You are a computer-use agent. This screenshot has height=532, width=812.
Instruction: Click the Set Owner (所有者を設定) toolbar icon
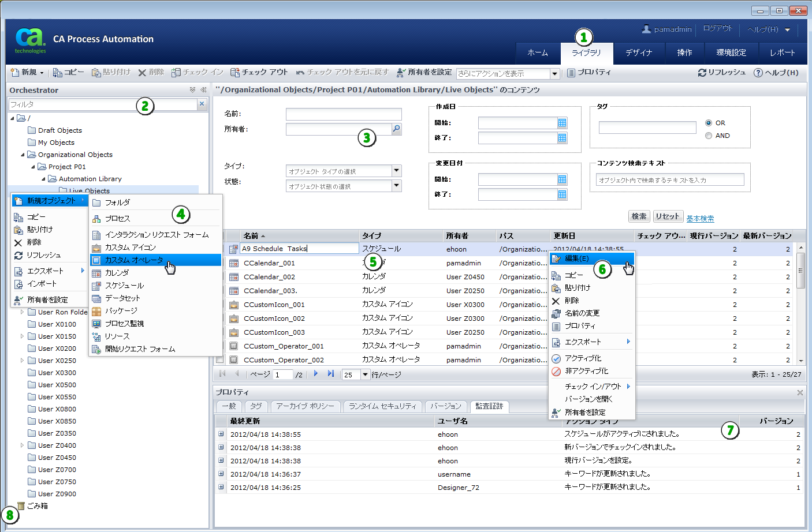(x=401, y=73)
